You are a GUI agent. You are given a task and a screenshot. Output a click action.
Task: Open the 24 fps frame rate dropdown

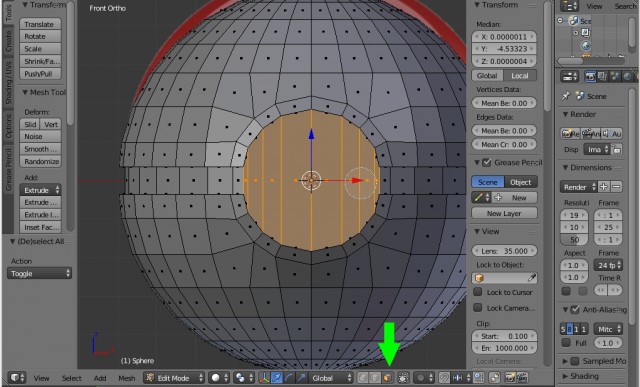608,265
